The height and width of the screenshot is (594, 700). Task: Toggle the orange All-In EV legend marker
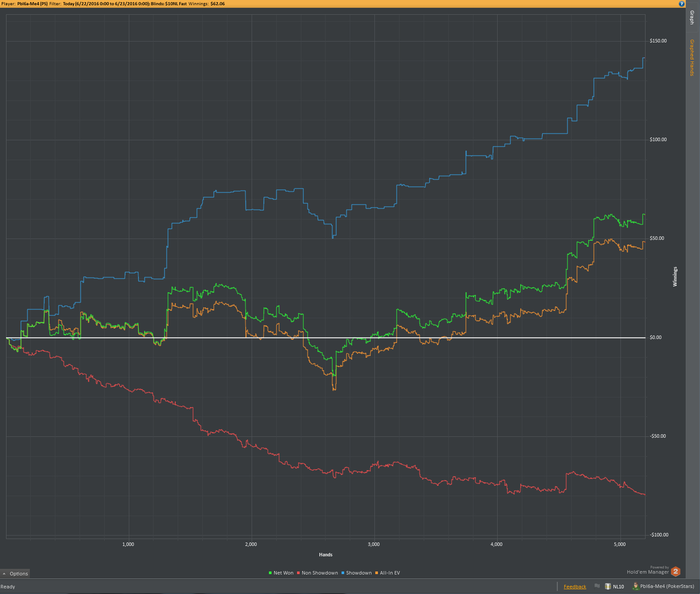[x=376, y=573]
